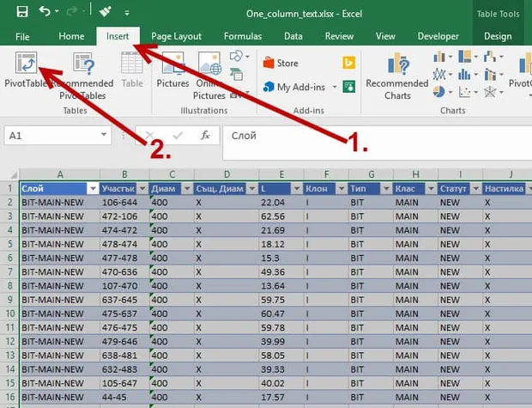532x408 pixels.
Task: Open the Статут column filter dropdown
Action: coord(475,189)
